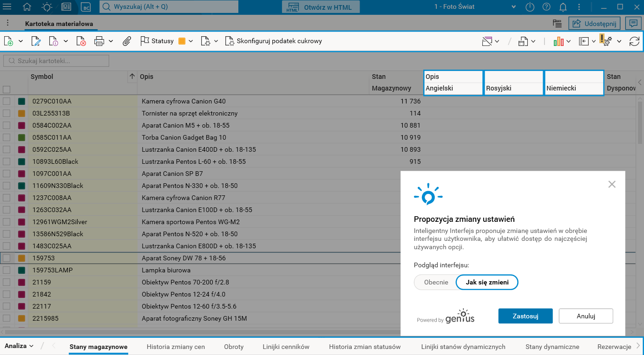The image size is (644, 355).
Task: Click the Statusy flag button
Action: tap(157, 41)
